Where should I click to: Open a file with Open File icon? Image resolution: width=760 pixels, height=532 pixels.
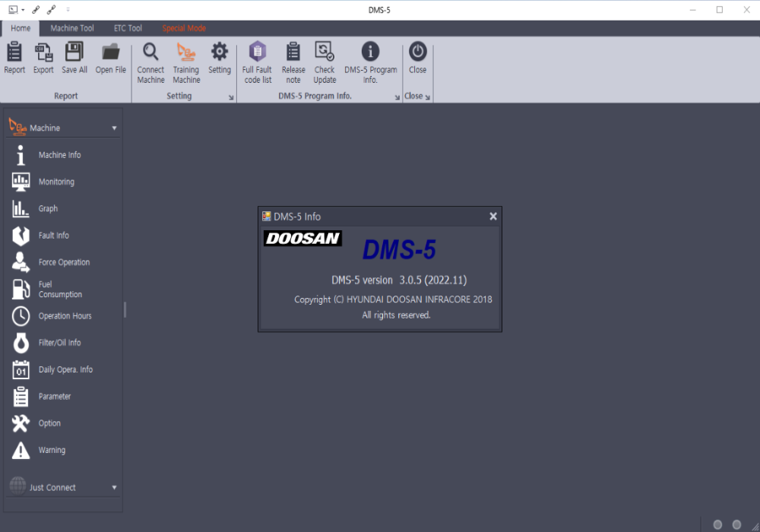110,59
